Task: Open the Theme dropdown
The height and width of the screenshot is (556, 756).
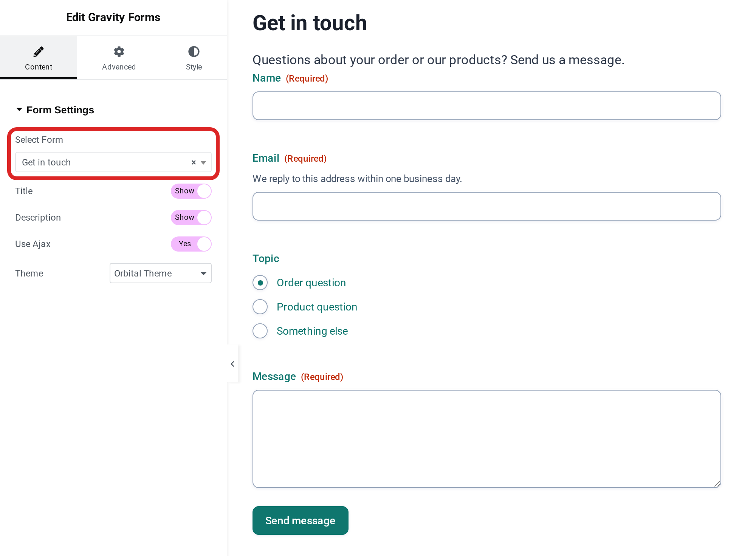Action: [161, 273]
